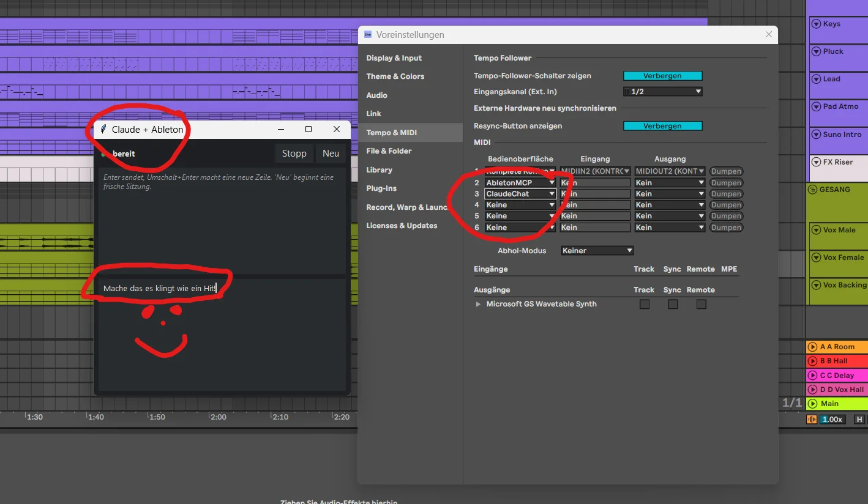Click the orange waveform icon beside 1.00x

click(x=812, y=420)
